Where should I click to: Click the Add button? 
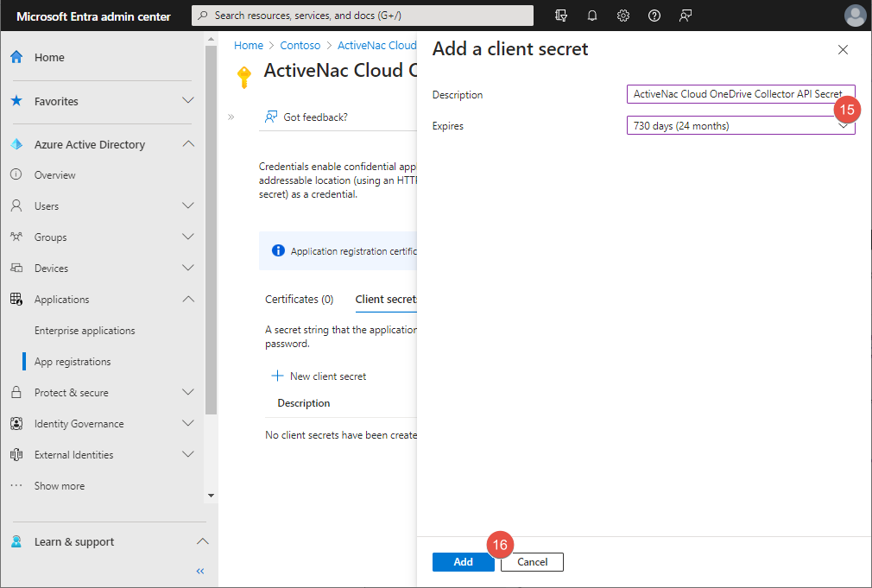pos(463,561)
